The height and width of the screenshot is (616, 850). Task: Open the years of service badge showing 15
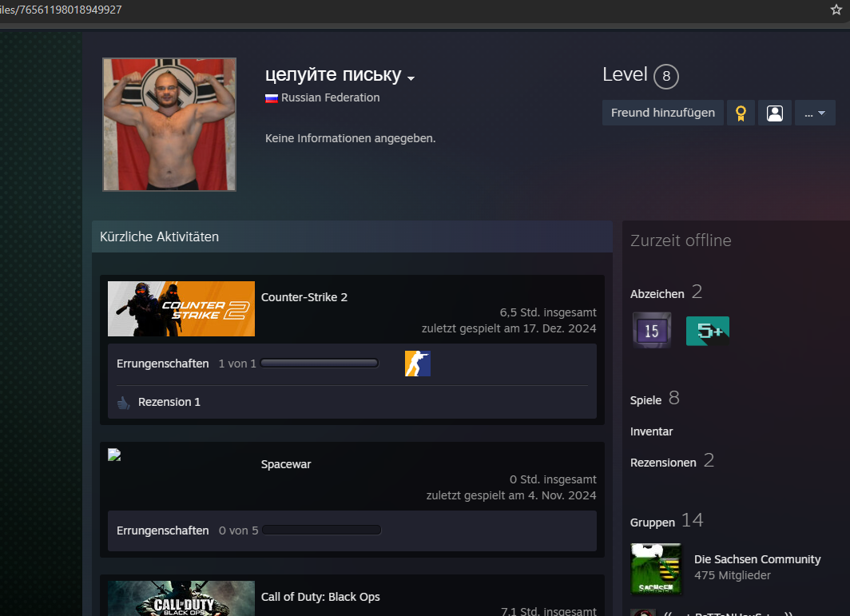[x=651, y=331]
